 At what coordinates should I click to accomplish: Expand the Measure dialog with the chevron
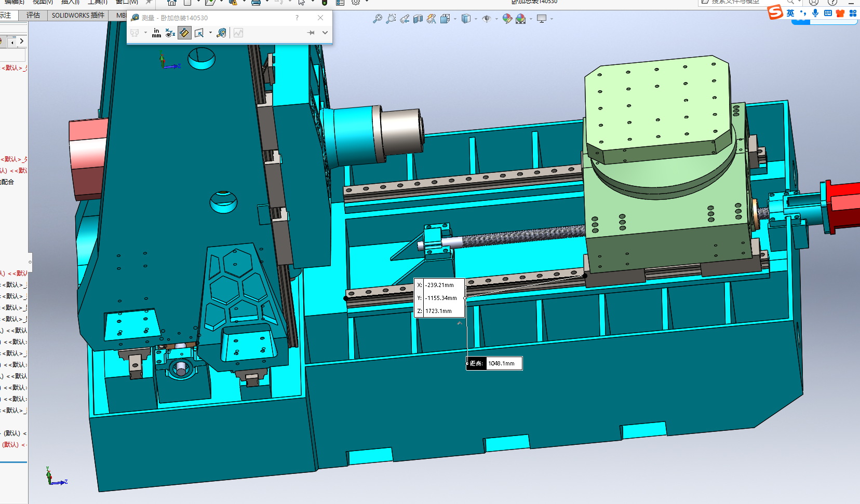[325, 33]
